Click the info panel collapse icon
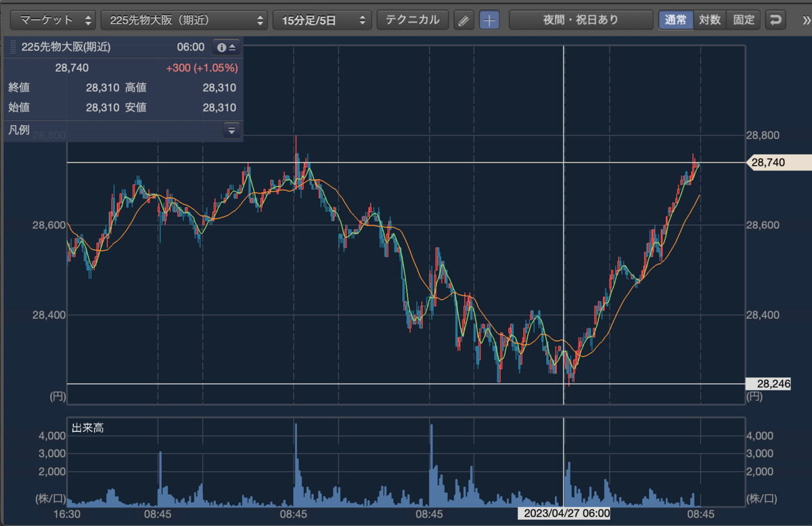The height and width of the screenshot is (526, 812). click(x=227, y=47)
